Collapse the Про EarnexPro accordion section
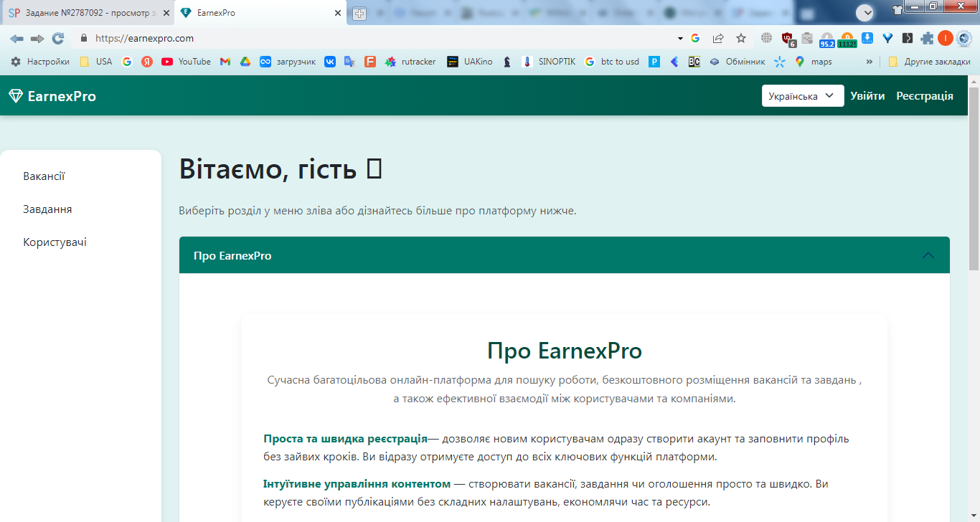980x522 pixels. click(x=565, y=255)
